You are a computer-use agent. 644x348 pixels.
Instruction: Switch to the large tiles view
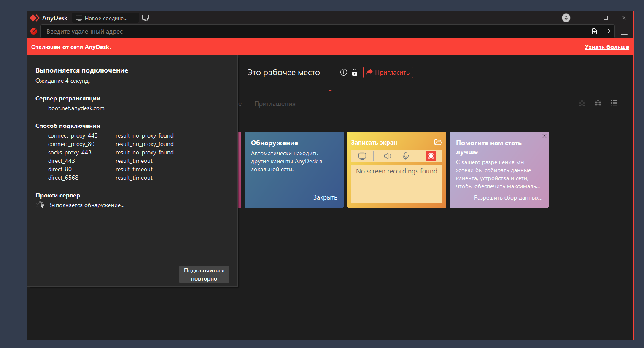(x=582, y=103)
